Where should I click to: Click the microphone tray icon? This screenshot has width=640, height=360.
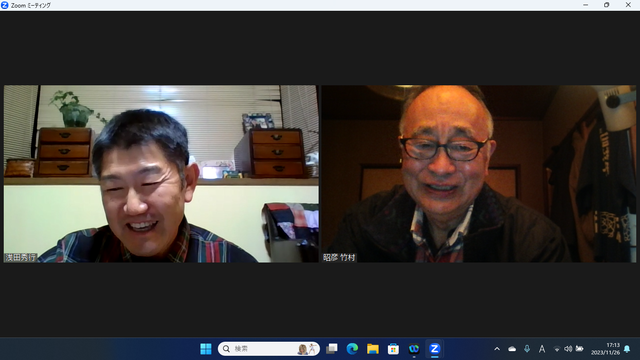click(x=527, y=349)
